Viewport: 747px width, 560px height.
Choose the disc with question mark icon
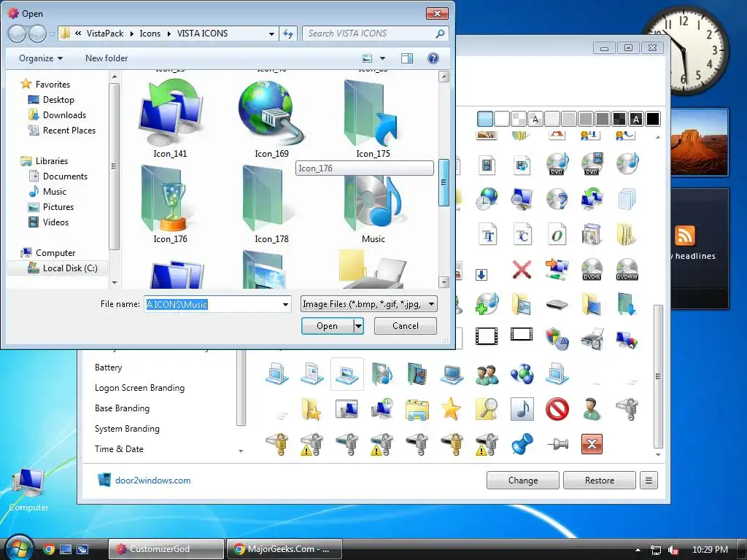click(x=557, y=199)
